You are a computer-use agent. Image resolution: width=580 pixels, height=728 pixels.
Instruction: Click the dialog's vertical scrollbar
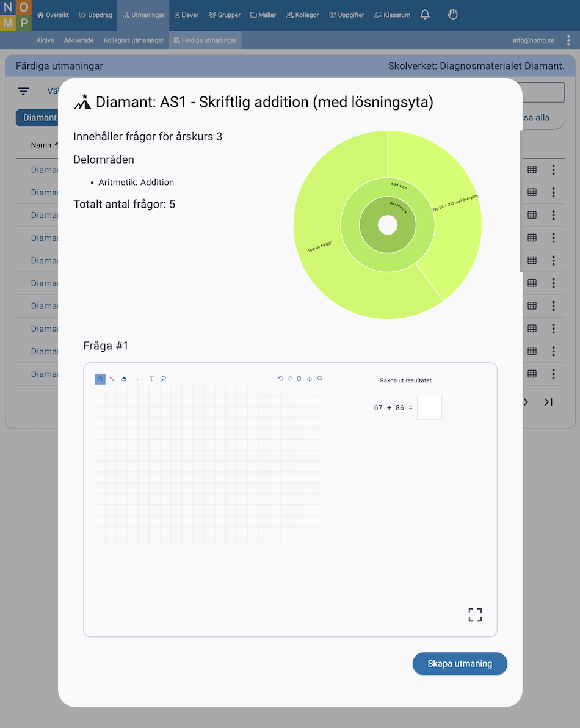[521, 200]
